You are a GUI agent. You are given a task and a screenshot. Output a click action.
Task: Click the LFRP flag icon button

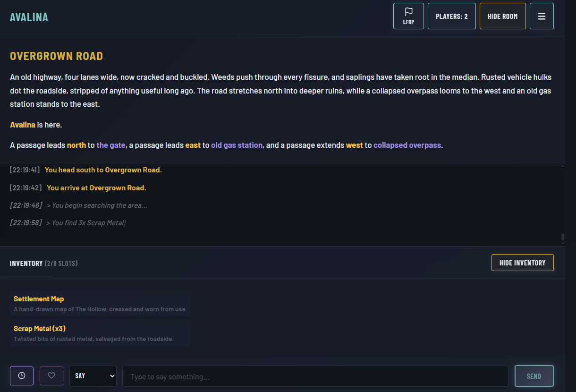tap(408, 16)
